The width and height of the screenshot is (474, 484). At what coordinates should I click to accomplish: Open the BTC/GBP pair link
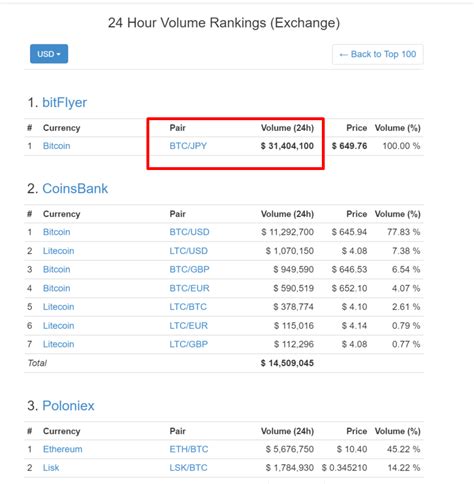[189, 269]
